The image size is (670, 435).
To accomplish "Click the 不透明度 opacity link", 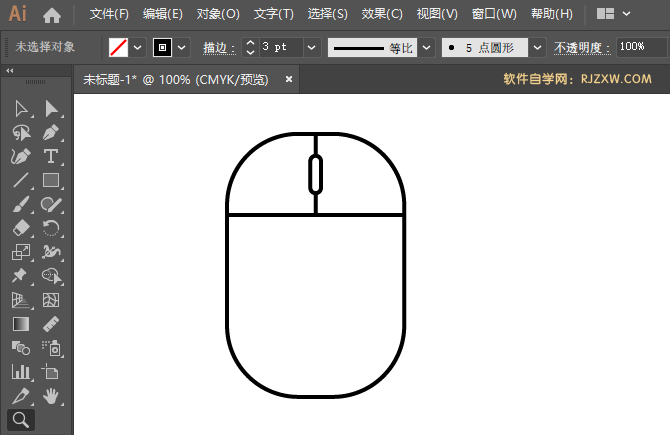I will point(580,47).
